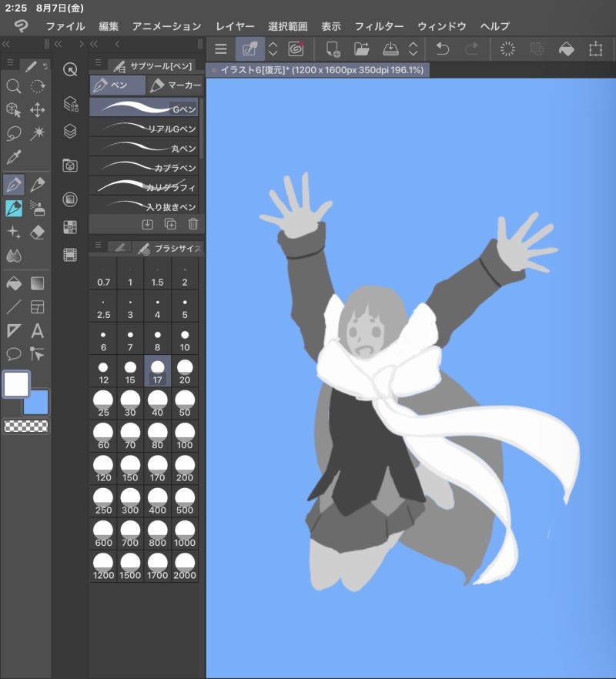Select the Fill bucket tool
This screenshot has width=616, height=679.
click(14, 283)
